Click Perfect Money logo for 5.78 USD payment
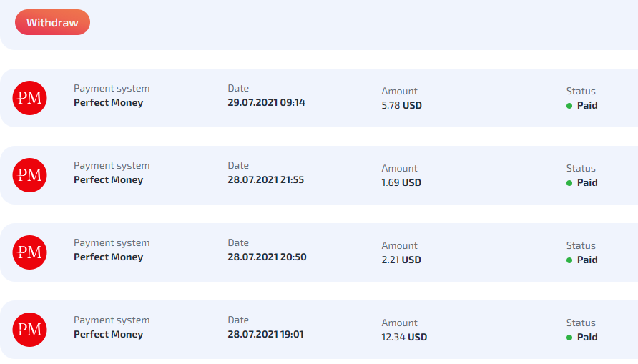Image resolution: width=638 pixels, height=364 pixels. tap(30, 98)
